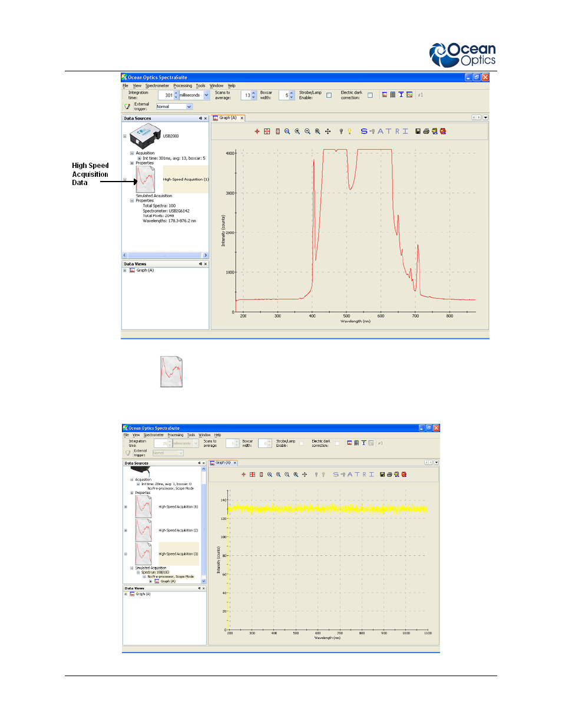
Task: Click the external trigger lamp icon in the upper window
Action: tap(127, 107)
